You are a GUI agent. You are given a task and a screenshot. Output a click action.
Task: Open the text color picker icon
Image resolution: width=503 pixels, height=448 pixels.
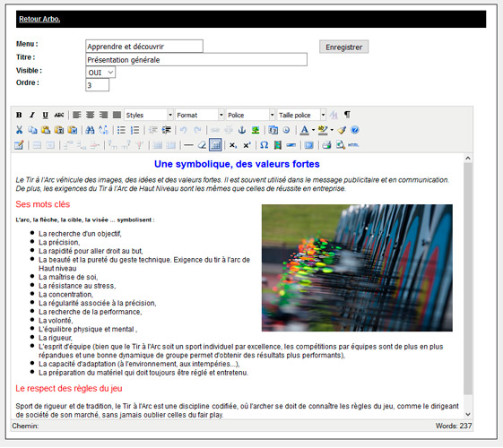point(305,130)
